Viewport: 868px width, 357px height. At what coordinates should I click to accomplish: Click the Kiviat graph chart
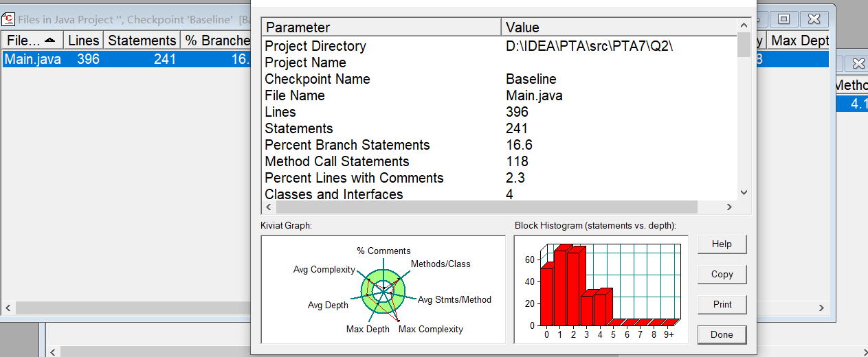pyautogui.click(x=384, y=289)
